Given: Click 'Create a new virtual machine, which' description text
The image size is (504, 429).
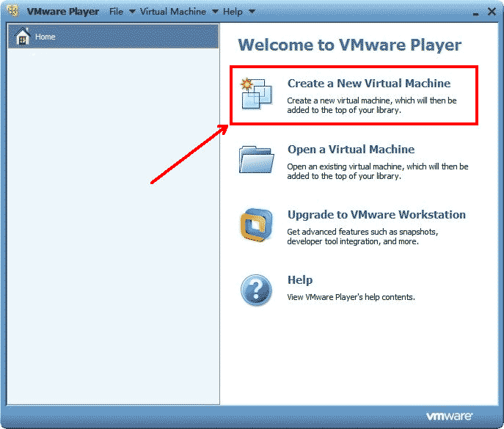Looking at the screenshot, I should coord(372,105).
